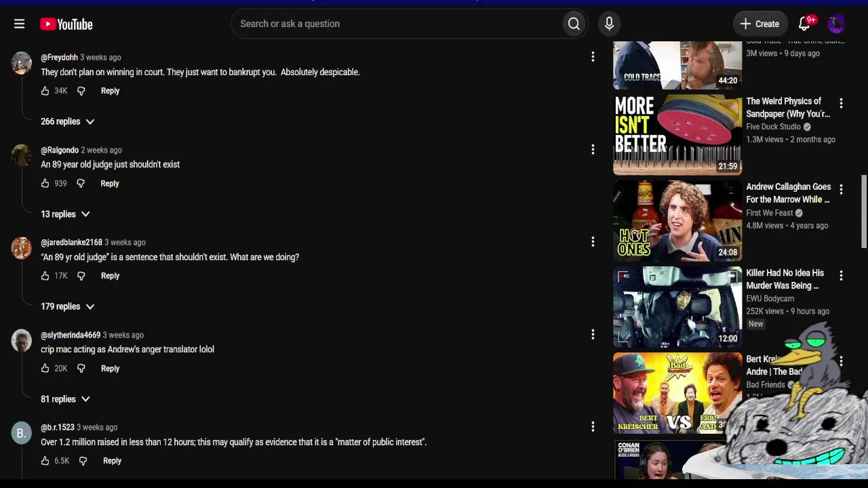Open 'Andrew Callaghan Goes For the Marrow' title

(x=788, y=193)
